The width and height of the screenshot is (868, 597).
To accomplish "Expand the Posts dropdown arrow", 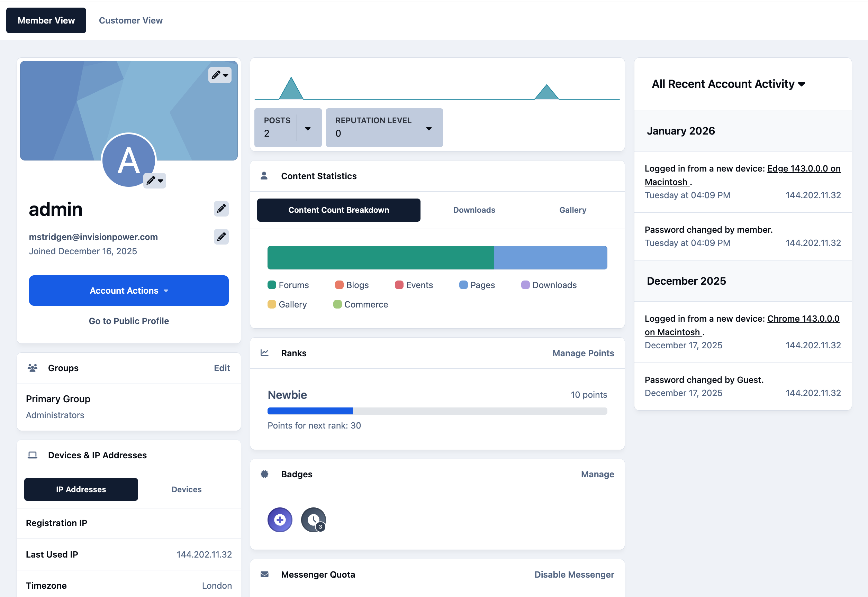I will click(308, 128).
